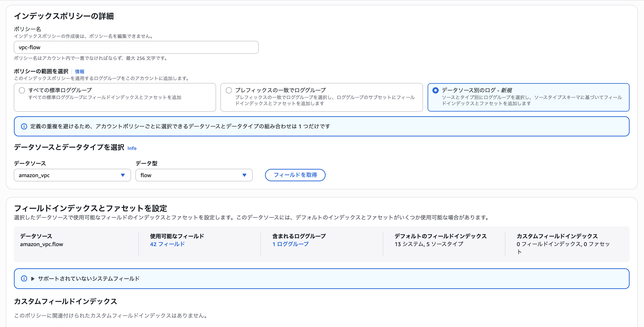The image size is (644, 327).
Task: Open the 42 フィールド link
Action: coord(167,244)
